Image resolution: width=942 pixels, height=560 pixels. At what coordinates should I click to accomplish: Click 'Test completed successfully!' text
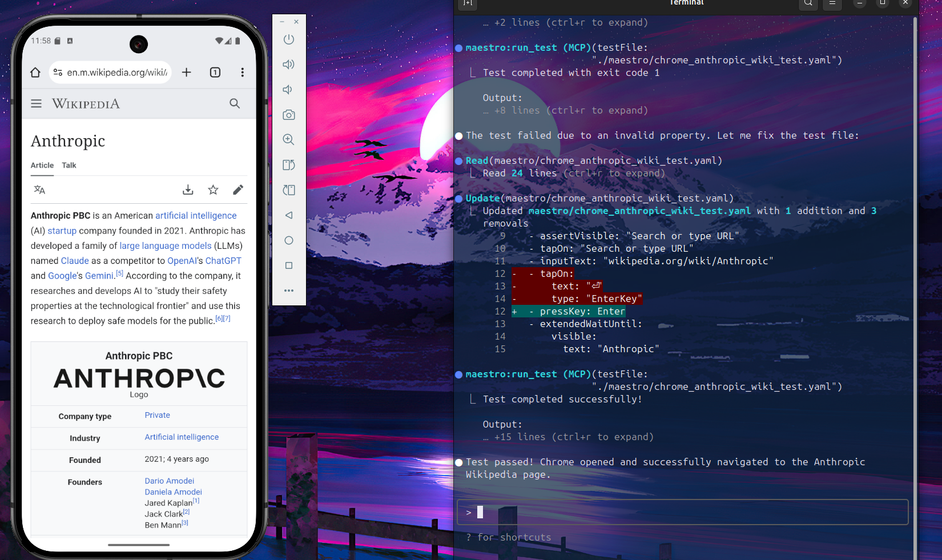pyautogui.click(x=562, y=399)
